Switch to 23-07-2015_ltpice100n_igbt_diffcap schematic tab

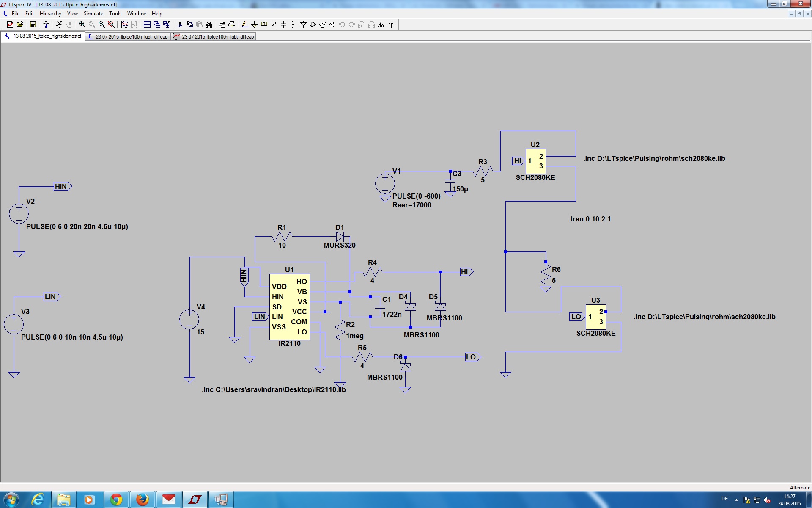(128, 37)
